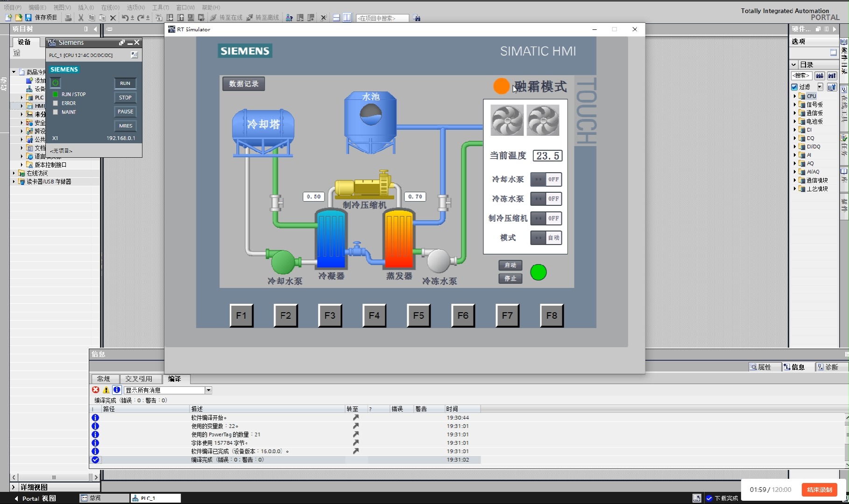Click the catalog search-up icon
Image resolution: width=849 pixels, height=504 pixels.
pyautogui.click(x=832, y=76)
